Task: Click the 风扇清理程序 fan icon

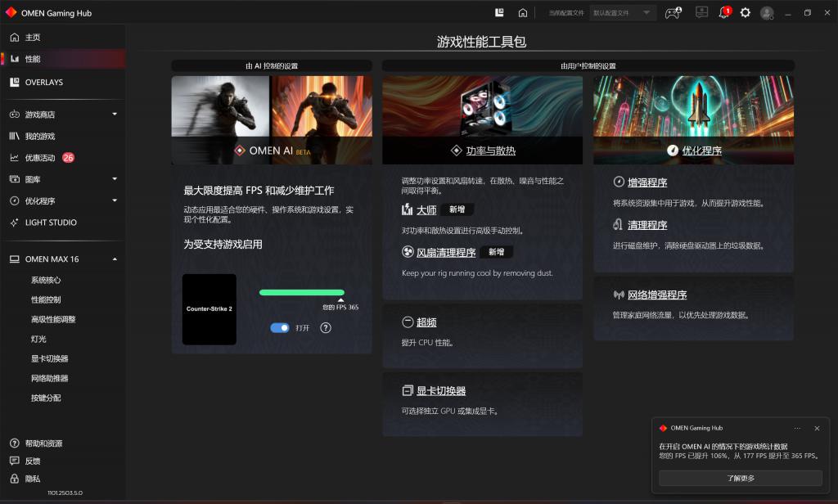Action: coord(408,252)
